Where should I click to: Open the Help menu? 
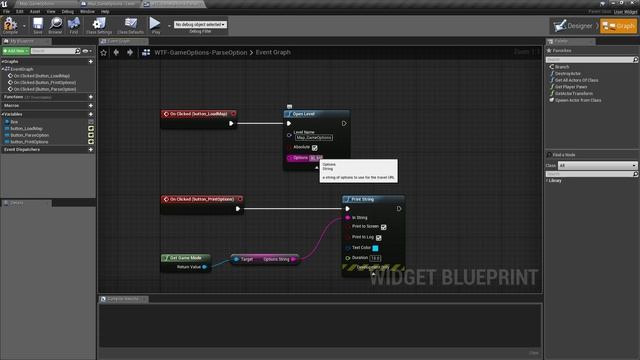[x=105, y=11]
